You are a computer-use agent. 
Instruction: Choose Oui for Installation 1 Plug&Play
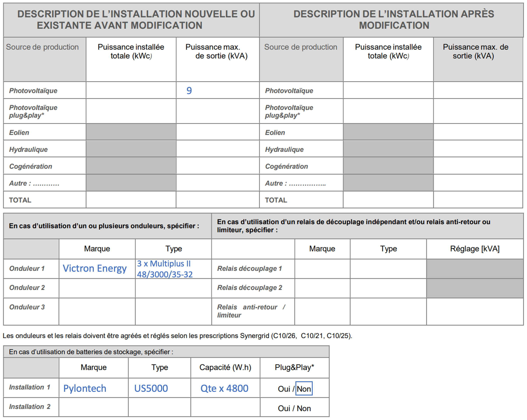coord(284,389)
